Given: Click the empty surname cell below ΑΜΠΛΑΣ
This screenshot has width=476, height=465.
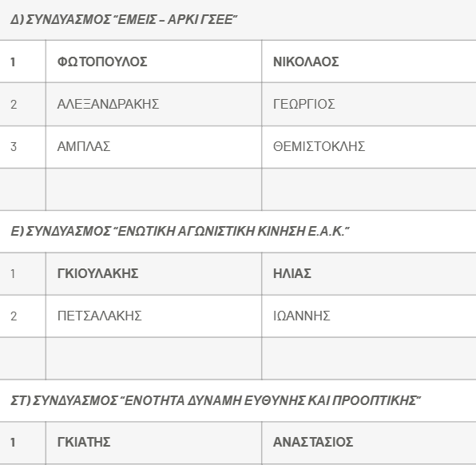Looking at the screenshot, I should point(153,189).
